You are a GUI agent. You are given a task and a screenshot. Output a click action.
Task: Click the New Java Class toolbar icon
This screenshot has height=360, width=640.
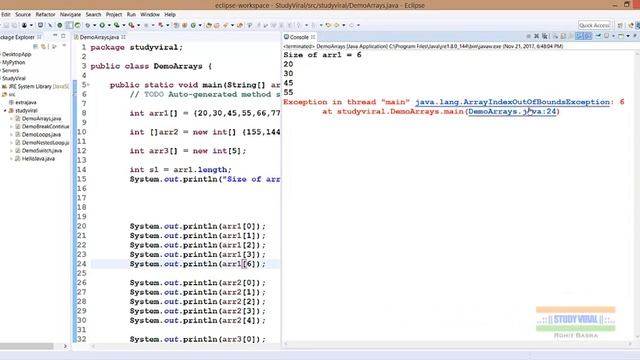[193, 25]
